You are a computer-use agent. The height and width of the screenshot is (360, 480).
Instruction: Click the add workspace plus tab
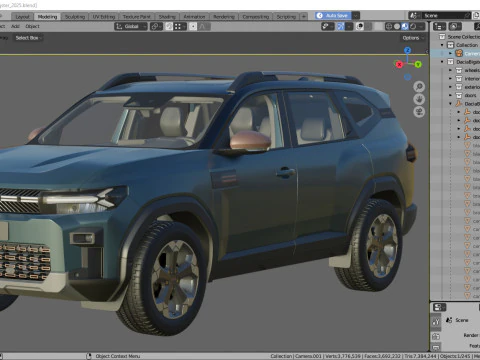click(304, 16)
